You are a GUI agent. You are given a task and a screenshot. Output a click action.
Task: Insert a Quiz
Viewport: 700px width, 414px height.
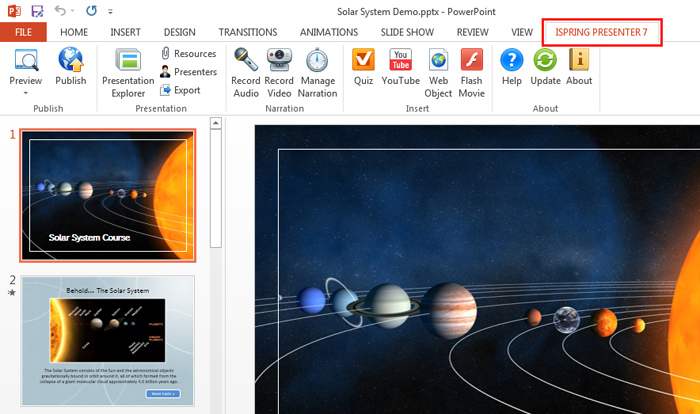pyautogui.click(x=363, y=67)
